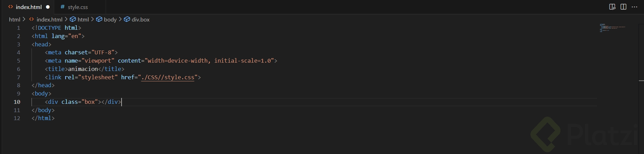Screen dimensions: 644x154
Task: Open the body breadcrumb item
Action: pyautogui.click(x=110, y=19)
